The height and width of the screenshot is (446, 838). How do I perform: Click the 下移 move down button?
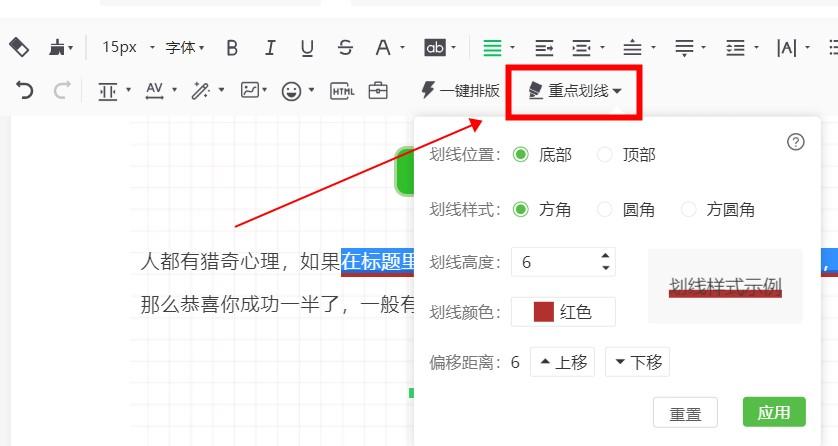click(x=637, y=362)
